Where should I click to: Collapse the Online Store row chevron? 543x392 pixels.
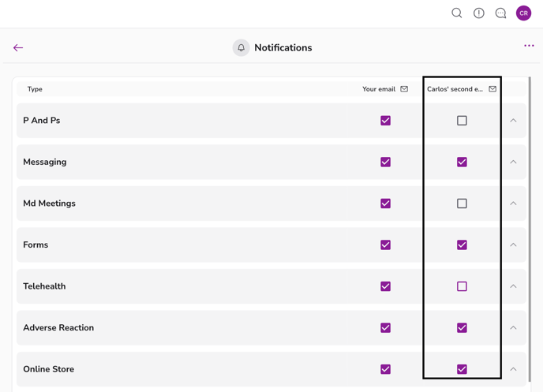point(513,369)
